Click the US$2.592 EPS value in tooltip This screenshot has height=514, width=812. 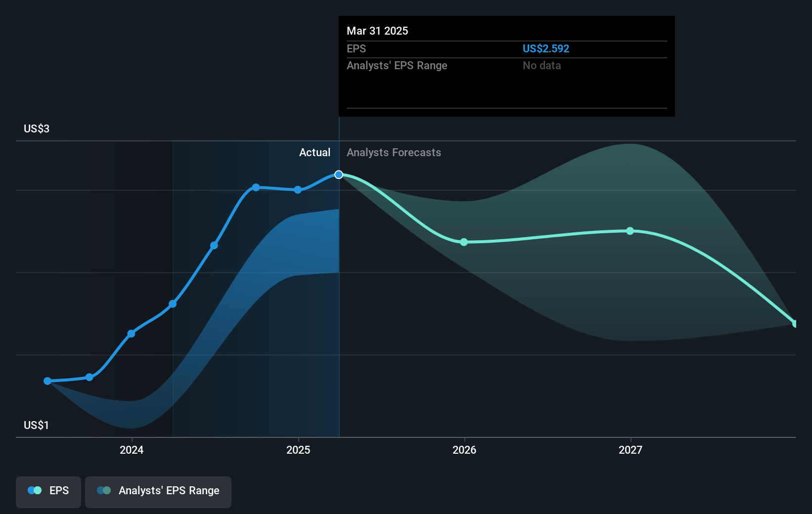(x=546, y=48)
